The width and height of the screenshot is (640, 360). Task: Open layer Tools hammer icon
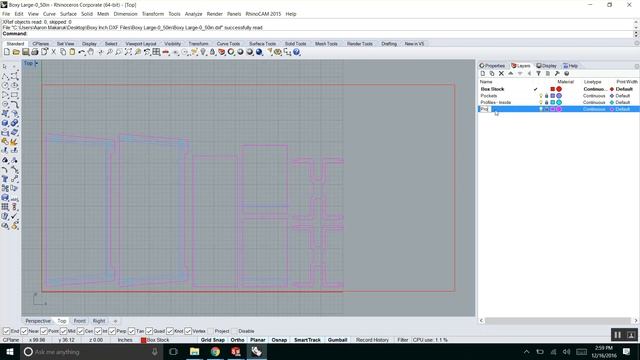[x=557, y=73]
